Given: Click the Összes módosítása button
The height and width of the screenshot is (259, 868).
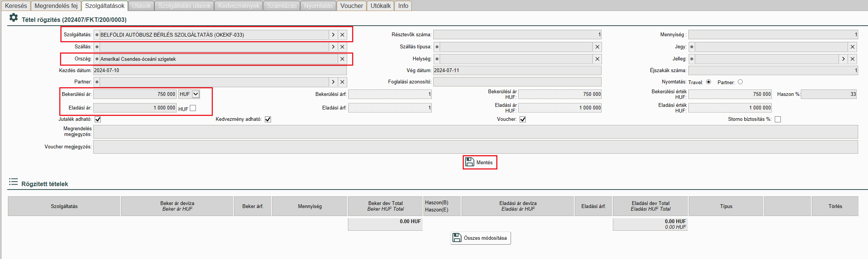Looking at the screenshot, I should click(x=480, y=238).
